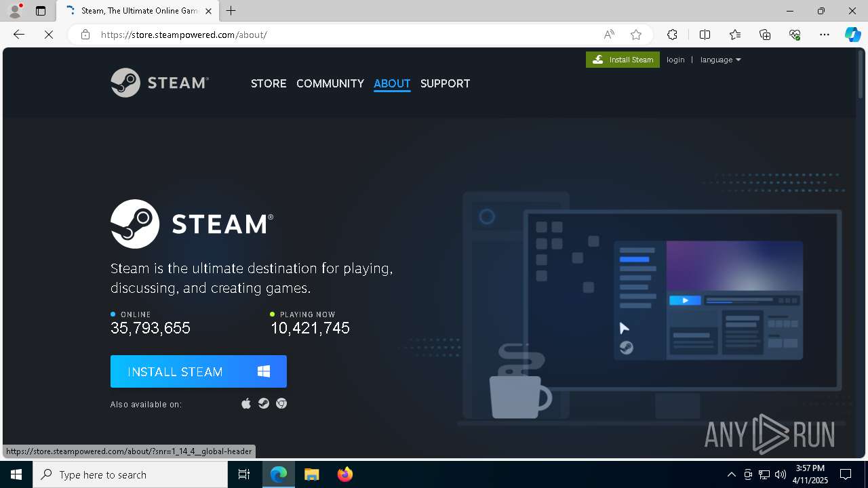Open the Windows Start menu
The height and width of the screenshot is (488, 868).
[16, 474]
